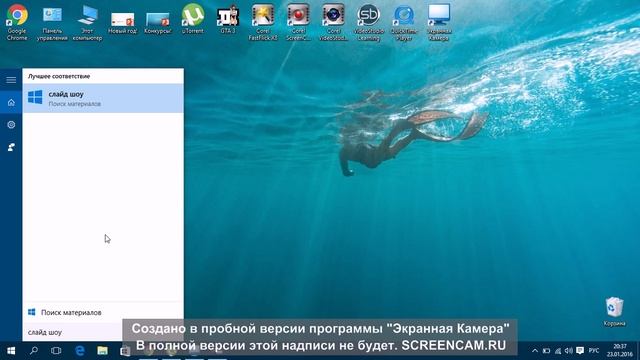Open settings gear in search sidebar
The height and width of the screenshot is (360, 640).
tap(11, 124)
